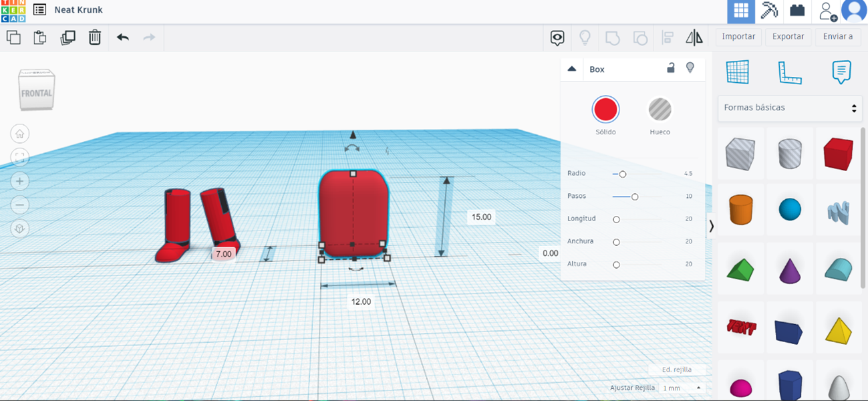Click the group shapes icon
The width and height of the screenshot is (868, 401).
(x=612, y=37)
